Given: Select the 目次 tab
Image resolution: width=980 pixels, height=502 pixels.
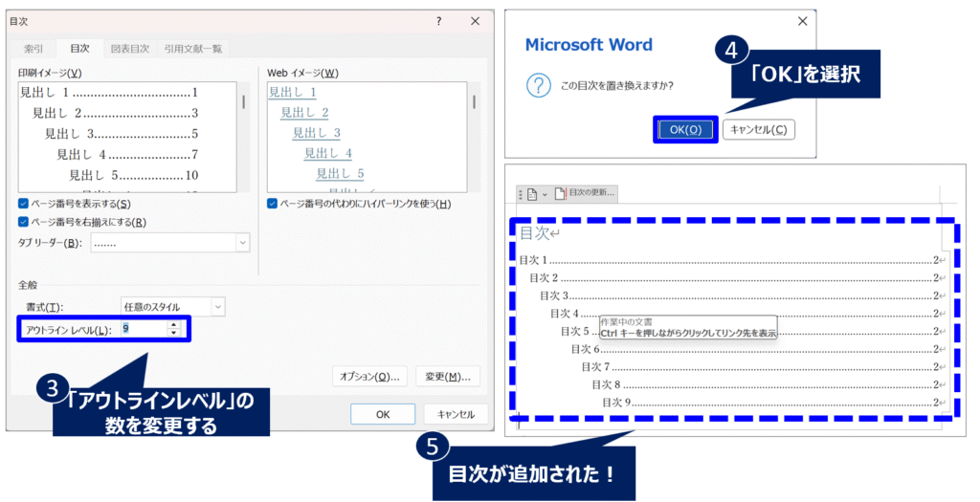Looking at the screenshot, I should [79, 48].
